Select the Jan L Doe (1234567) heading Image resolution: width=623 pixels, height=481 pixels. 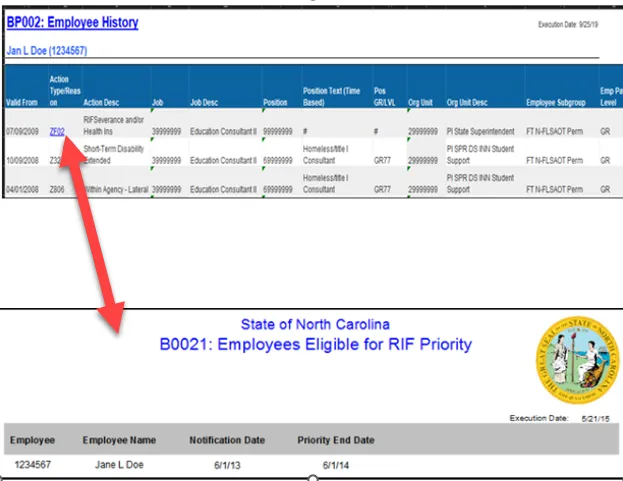[x=47, y=51]
